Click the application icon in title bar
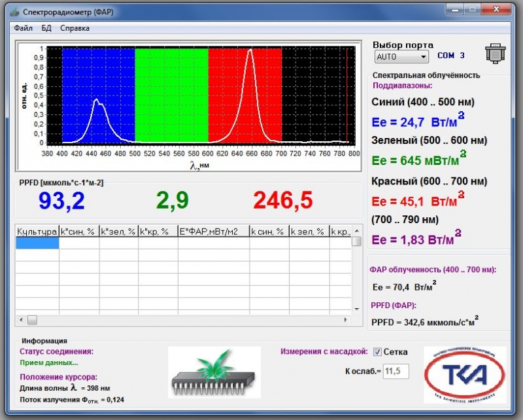Viewport: 523px width, 420px height. [x=14, y=12]
